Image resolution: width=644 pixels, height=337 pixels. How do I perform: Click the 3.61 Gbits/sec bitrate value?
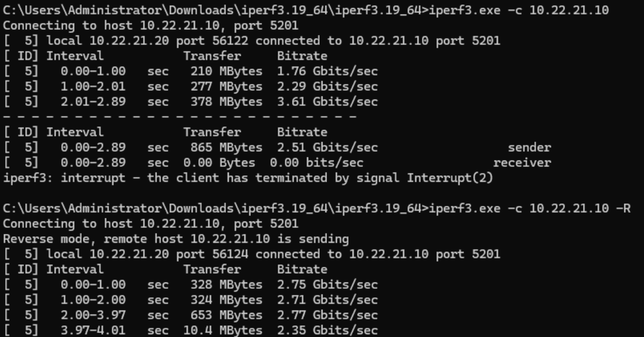pyautogui.click(x=327, y=102)
